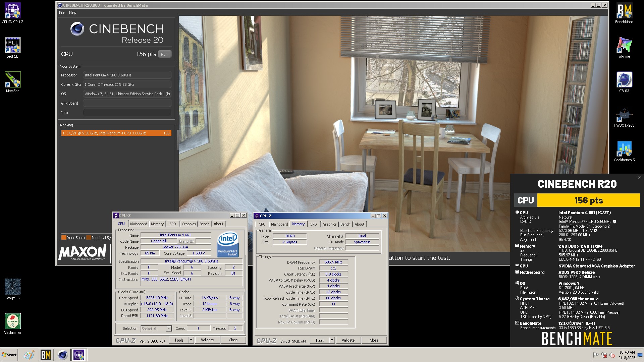Click the CPU-Z taskbar button
Image resolution: width=644 pixels, height=362 pixels.
point(79,355)
